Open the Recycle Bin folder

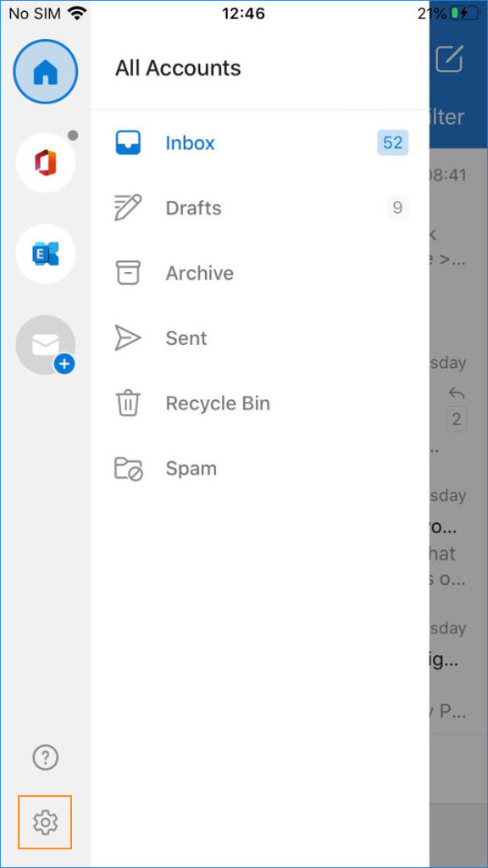(x=218, y=403)
